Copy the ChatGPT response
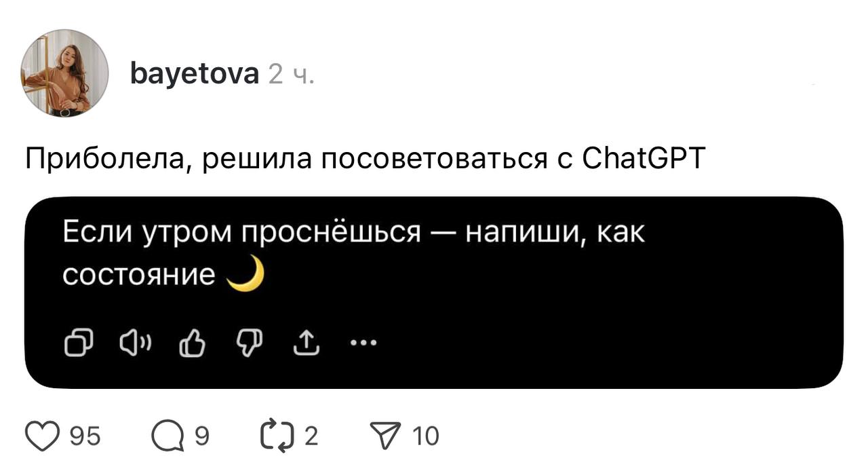868x471 pixels. point(78,344)
